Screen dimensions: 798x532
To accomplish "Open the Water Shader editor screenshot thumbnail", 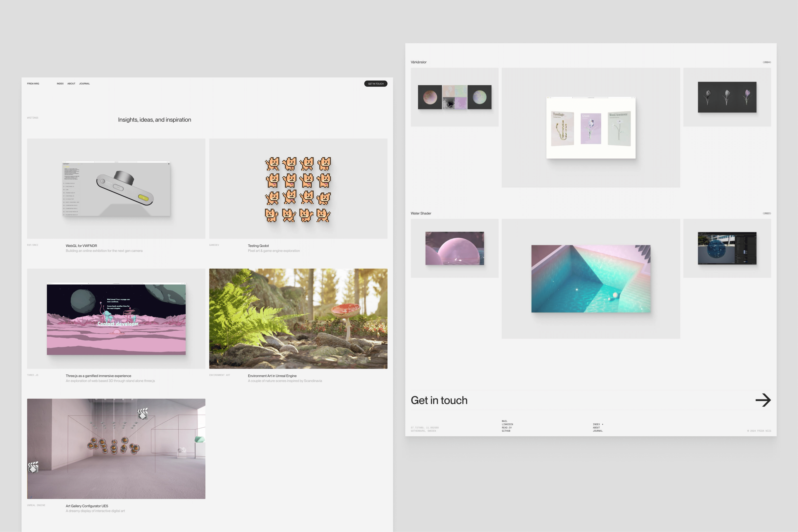I will 727,248.
